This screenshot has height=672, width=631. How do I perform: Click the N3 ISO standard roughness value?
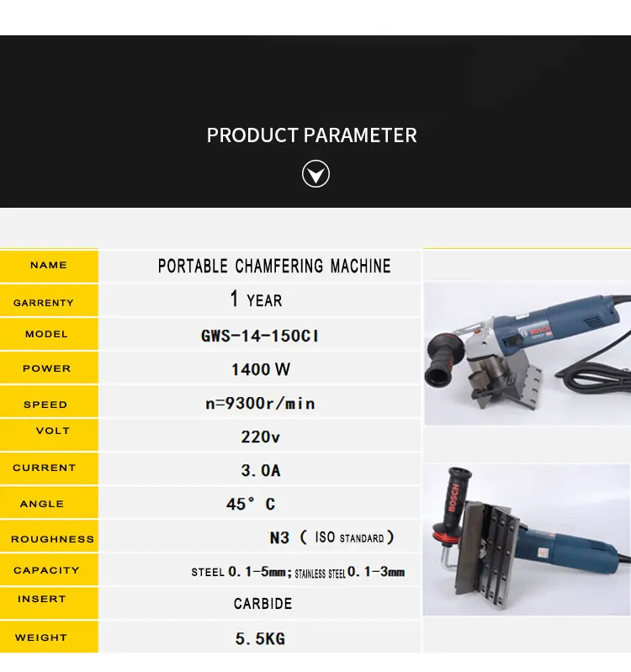[331, 537]
